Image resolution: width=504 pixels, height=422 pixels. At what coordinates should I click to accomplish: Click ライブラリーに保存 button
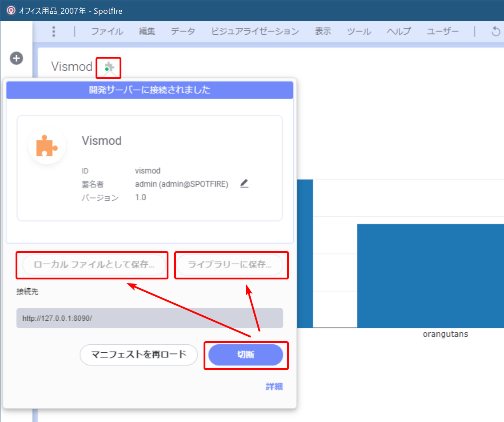click(230, 265)
